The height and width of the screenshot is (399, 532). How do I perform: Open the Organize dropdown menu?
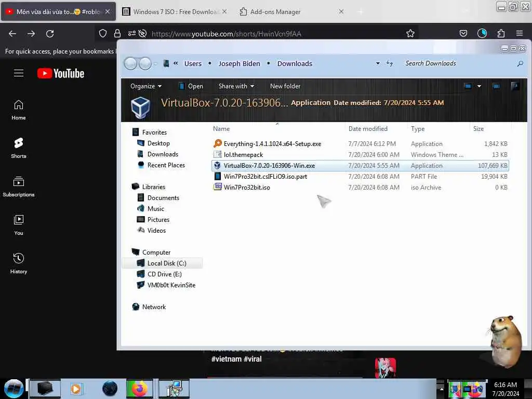146,86
